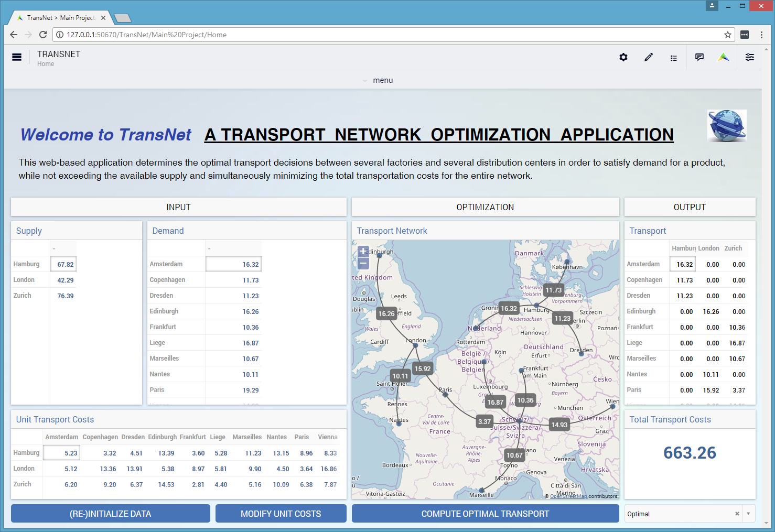Select the Copenhagen demand value 11.73
This screenshot has height=532, width=775.
click(233, 280)
